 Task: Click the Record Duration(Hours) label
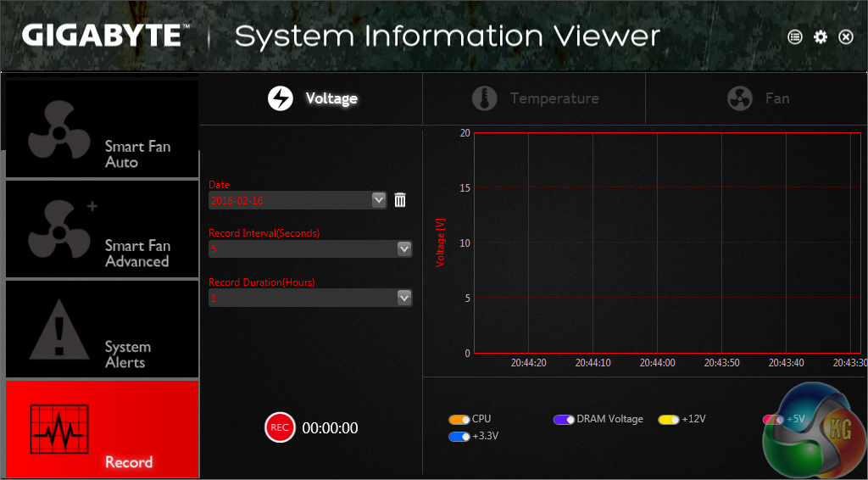262,282
